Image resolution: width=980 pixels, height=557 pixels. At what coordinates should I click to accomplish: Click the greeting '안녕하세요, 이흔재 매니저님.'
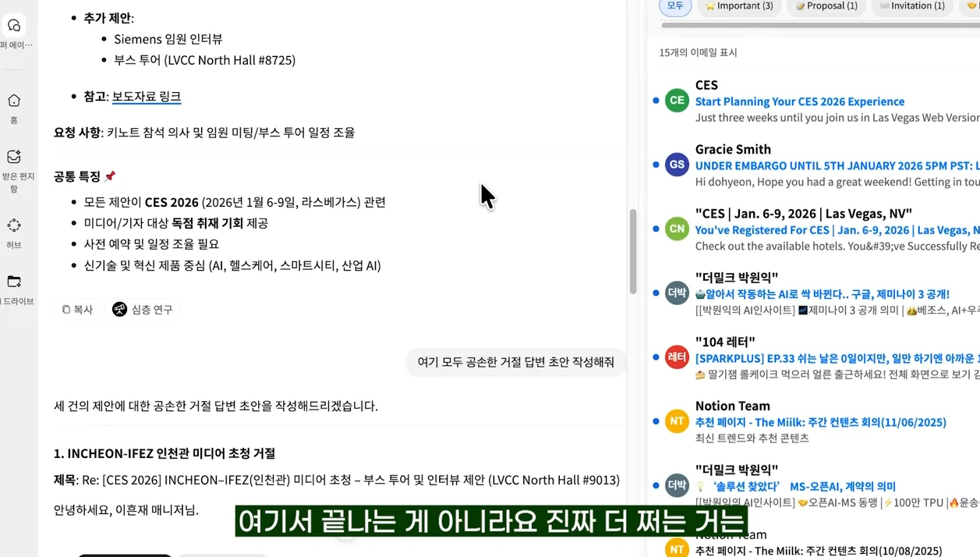tap(126, 510)
